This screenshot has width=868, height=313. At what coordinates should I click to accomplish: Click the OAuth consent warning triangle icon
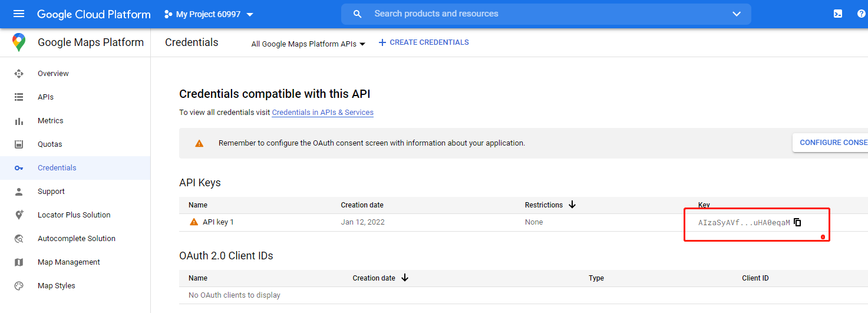tap(199, 143)
